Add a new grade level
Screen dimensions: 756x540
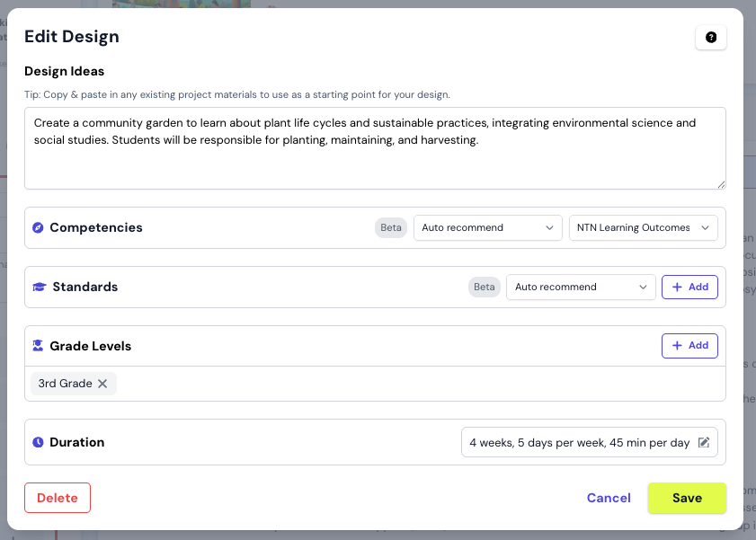click(x=689, y=345)
